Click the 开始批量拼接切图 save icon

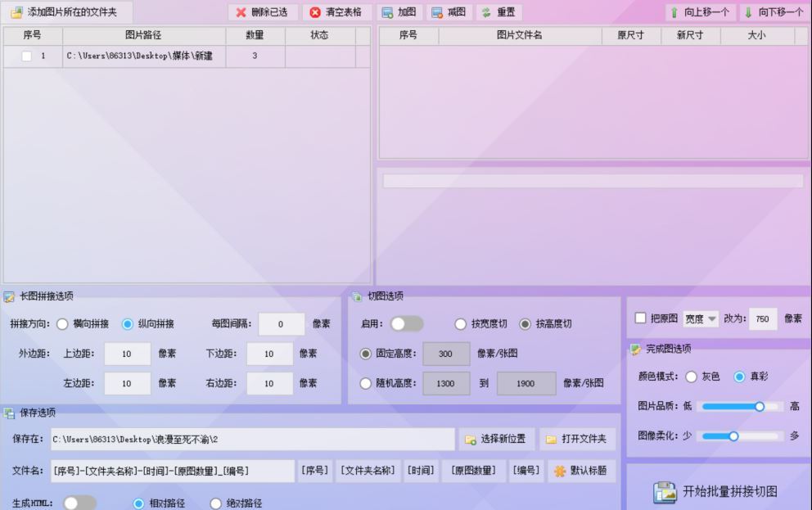point(665,492)
